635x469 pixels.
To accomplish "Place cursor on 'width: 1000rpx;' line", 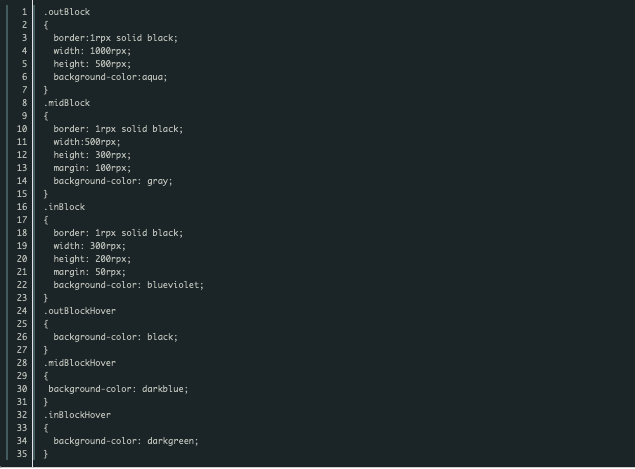I will click(92, 50).
